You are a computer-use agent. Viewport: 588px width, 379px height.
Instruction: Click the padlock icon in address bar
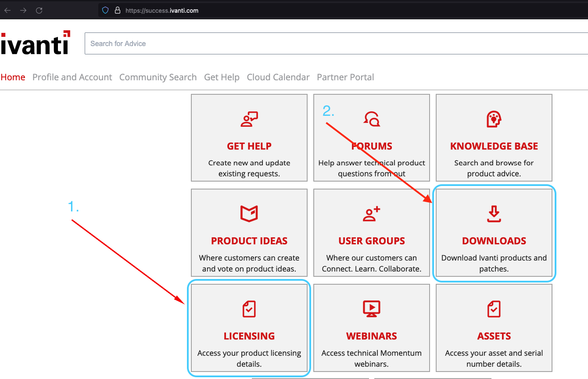(117, 10)
